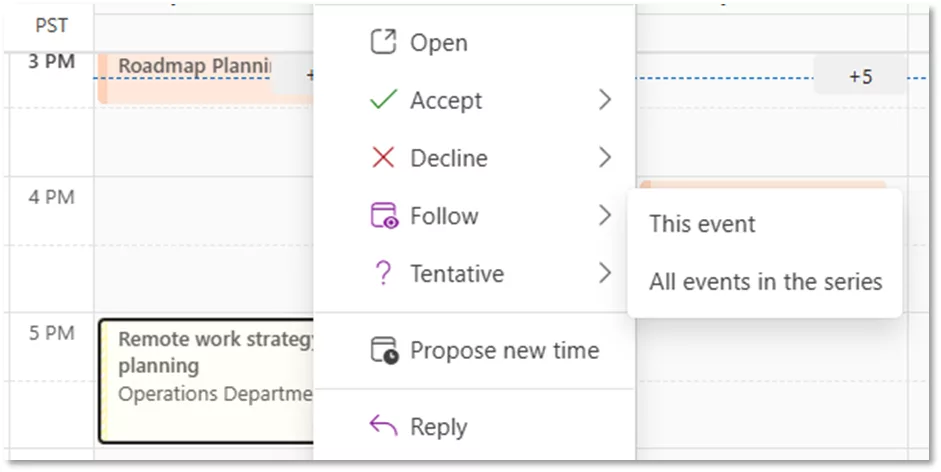This screenshot has width=941, height=472.
Task: Click the Open popout icon
Action: click(x=383, y=43)
